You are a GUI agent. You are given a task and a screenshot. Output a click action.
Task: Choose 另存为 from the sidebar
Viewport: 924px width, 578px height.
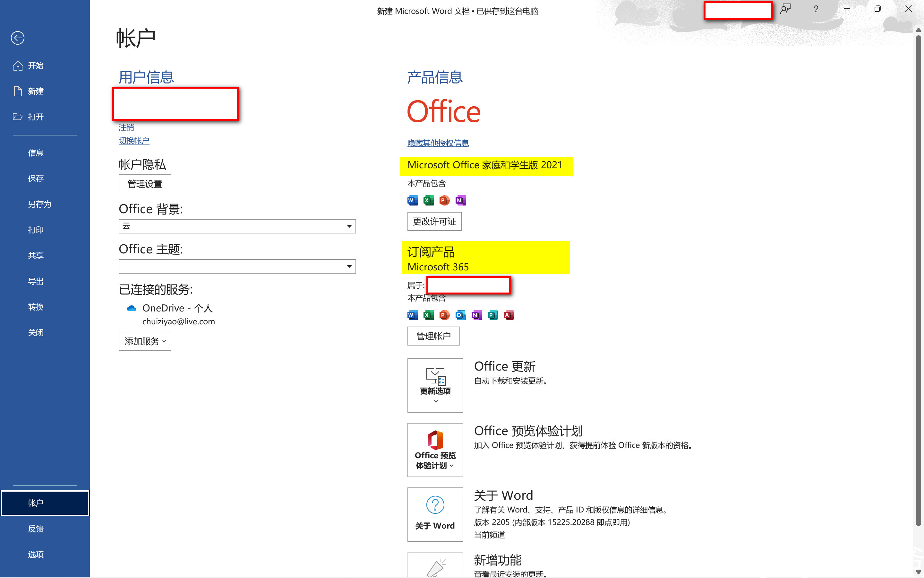coord(39,204)
